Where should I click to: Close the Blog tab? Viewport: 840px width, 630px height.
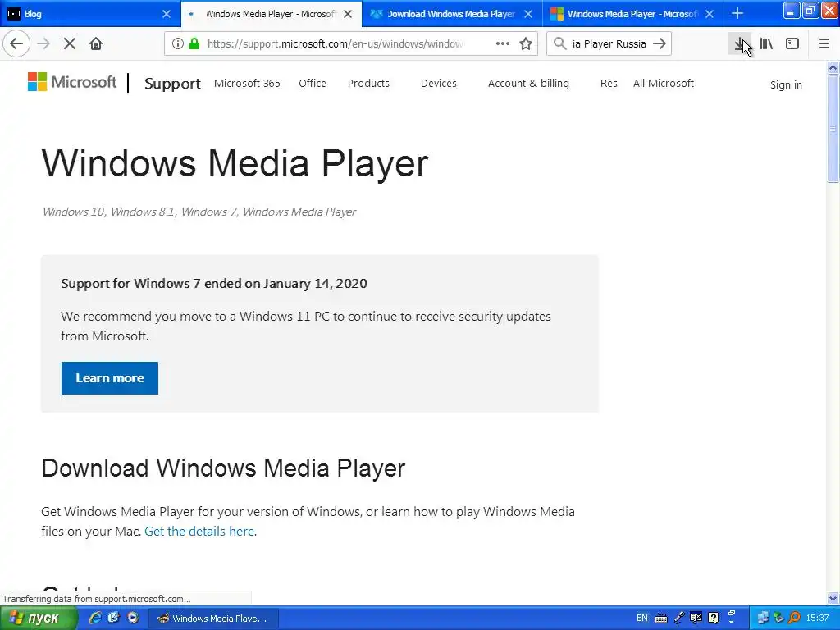point(167,14)
